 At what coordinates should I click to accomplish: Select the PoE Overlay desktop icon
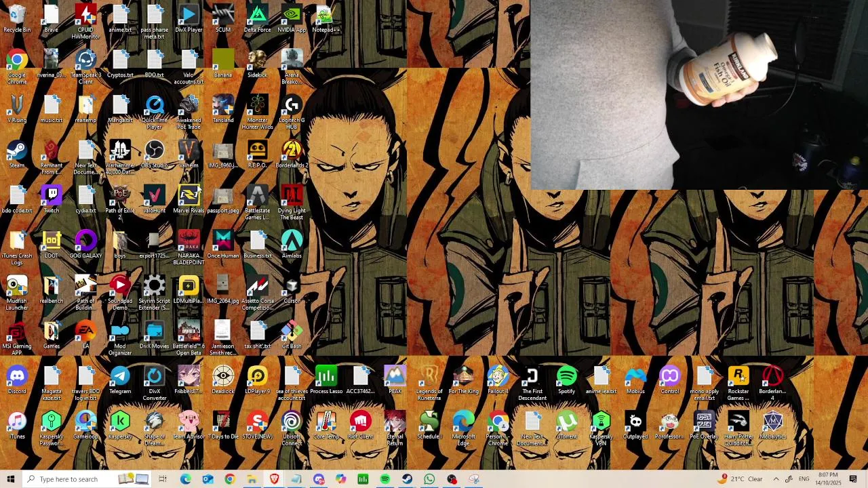coord(704,426)
